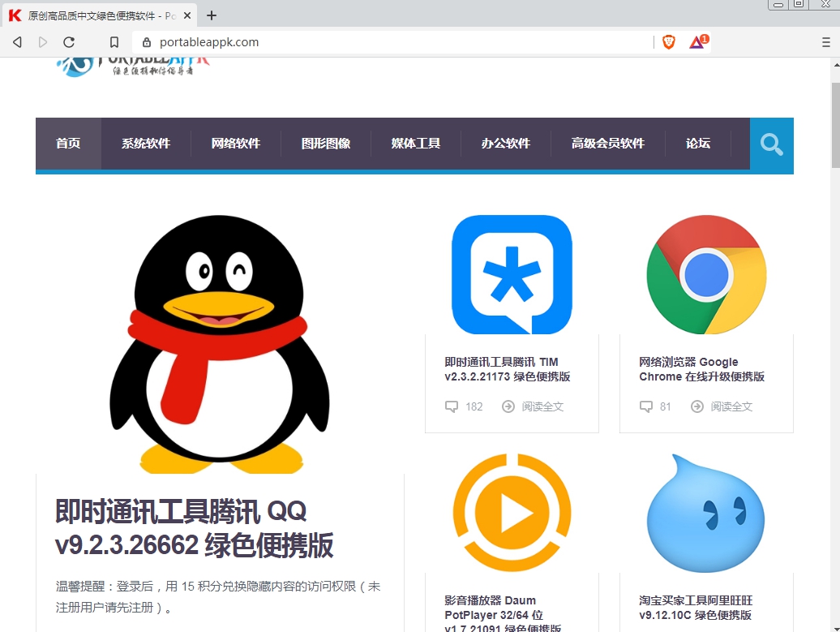840x632 pixels.
Task: Open the 即时通讯工具腾讯 TIM article title
Action: [x=508, y=369]
